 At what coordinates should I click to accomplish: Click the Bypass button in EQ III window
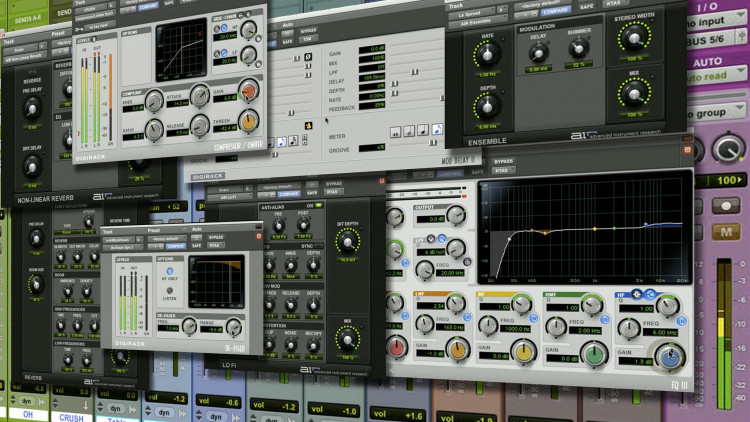coord(503,162)
